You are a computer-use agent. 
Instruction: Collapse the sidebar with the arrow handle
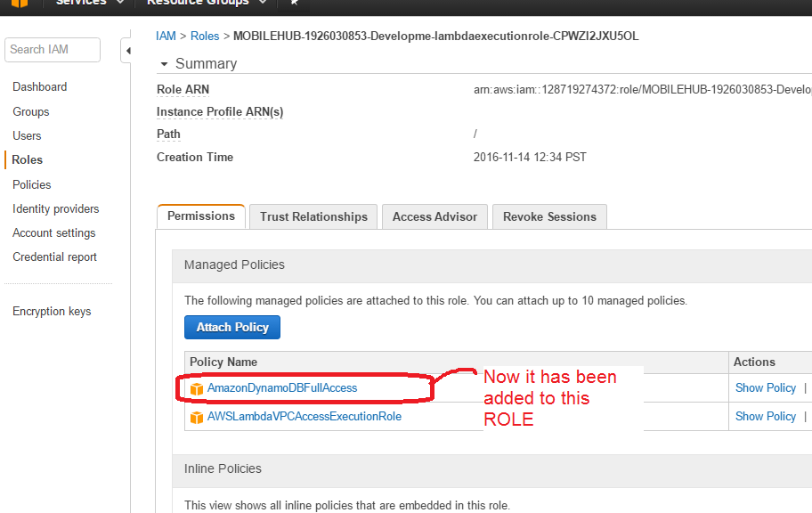coord(127,51)
